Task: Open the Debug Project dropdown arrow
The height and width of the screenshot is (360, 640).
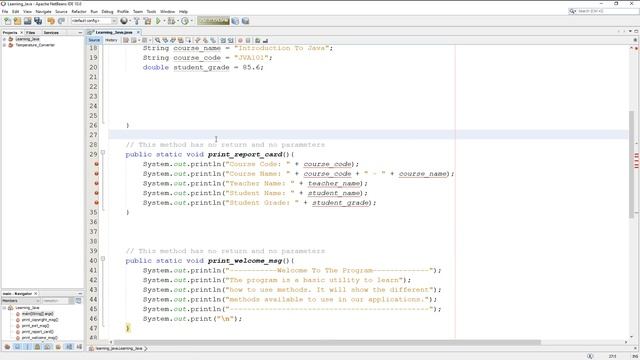Action: (178, 21)
